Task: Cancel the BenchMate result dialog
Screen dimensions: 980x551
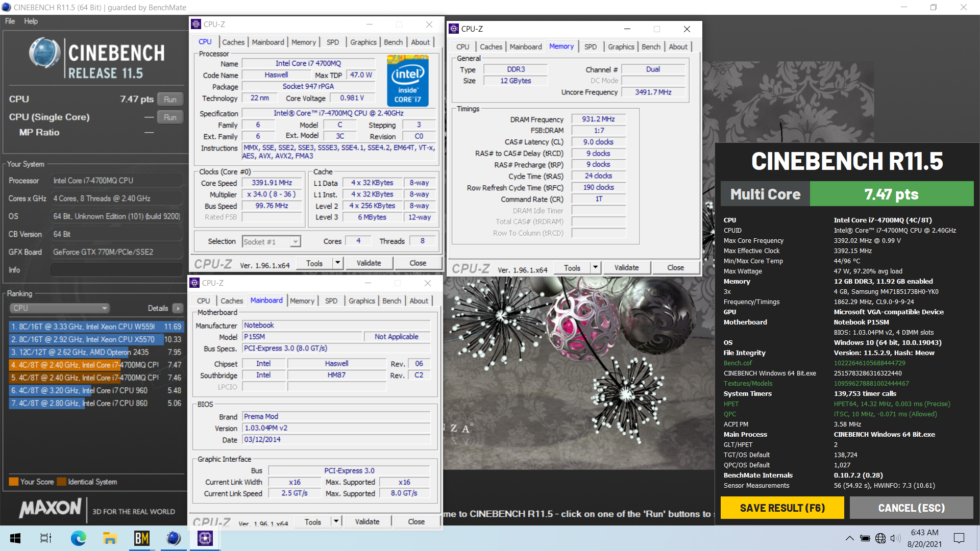Action: pyautogui.click(x=911, y=508)
